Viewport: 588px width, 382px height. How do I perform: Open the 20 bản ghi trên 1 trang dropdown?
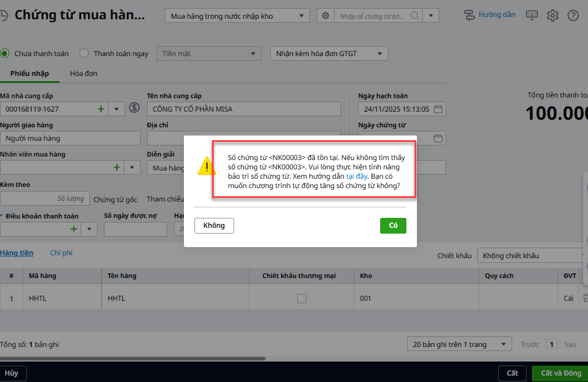coord(459,344)
